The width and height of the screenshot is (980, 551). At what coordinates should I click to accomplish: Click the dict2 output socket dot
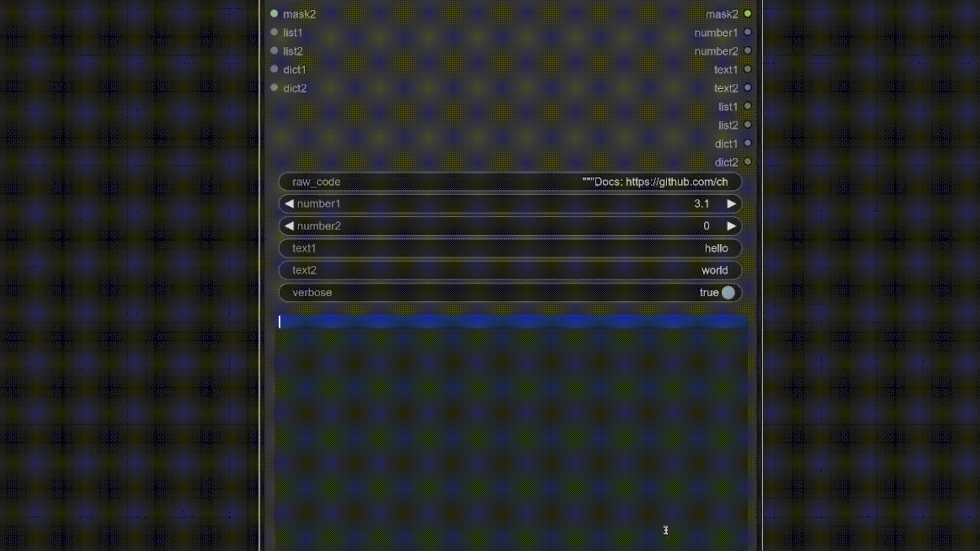pos(748,162)
